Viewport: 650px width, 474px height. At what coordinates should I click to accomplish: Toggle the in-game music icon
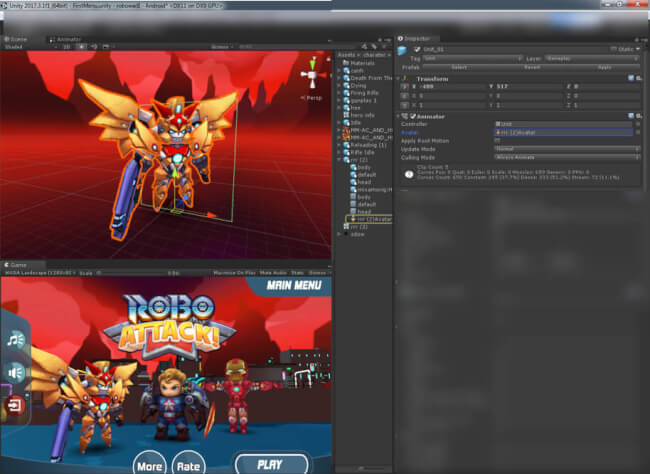[15, 339]
